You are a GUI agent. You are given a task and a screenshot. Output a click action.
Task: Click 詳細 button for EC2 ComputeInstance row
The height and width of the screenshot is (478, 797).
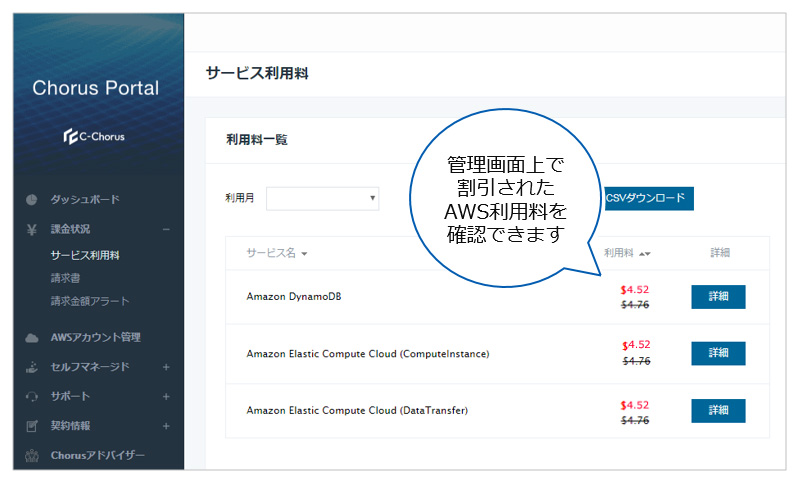click(x=718, y=353)
